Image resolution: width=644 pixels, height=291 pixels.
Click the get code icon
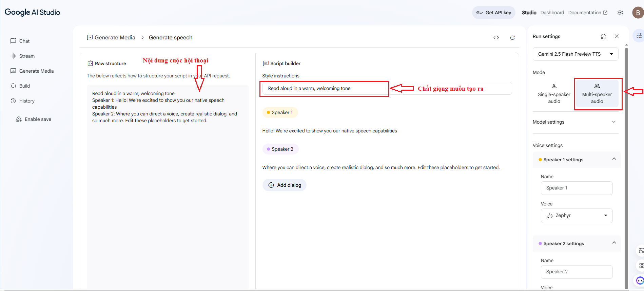pos(496,38)
